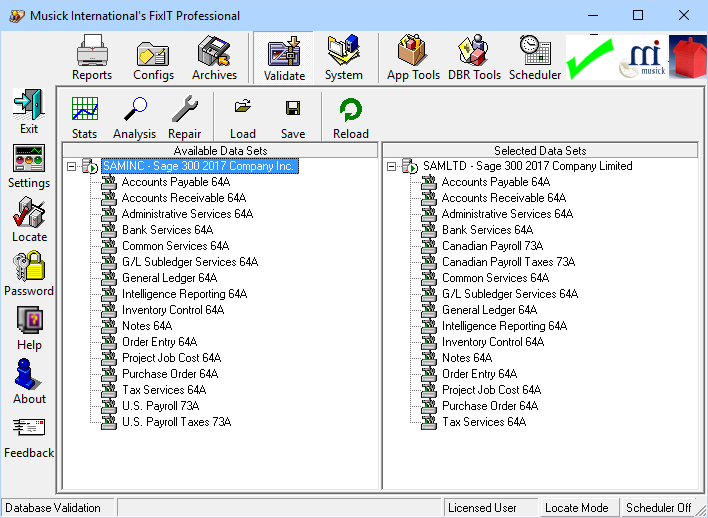The height and width of the screenshot is (518, 708).
Task: Click the Database Validation status text
Action: [53, 508]
